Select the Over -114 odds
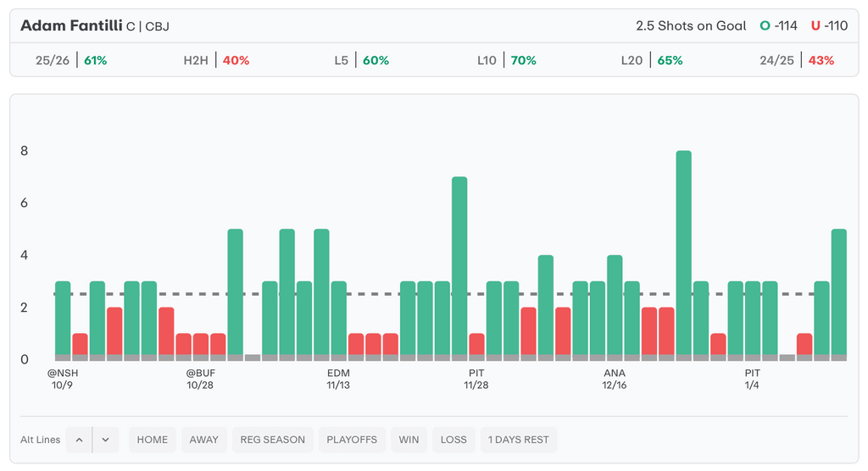 coord(778,25)
